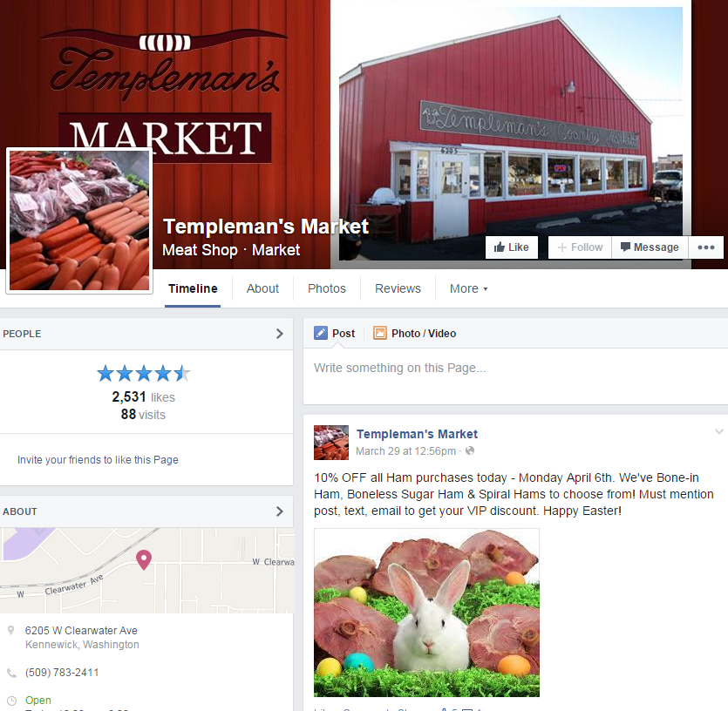Open the three-dots more actions menu
728x711 pixels.
705,247
